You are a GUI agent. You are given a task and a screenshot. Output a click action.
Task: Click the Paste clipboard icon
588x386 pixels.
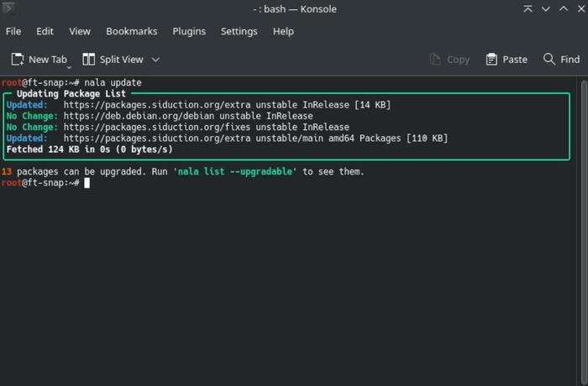tap(491, 60)
